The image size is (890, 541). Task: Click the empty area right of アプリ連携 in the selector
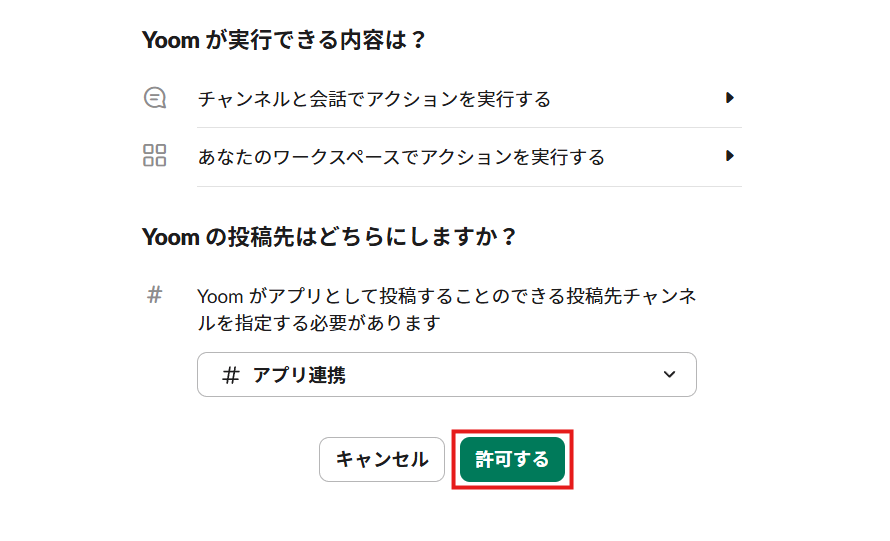click(x=500, y=375)
